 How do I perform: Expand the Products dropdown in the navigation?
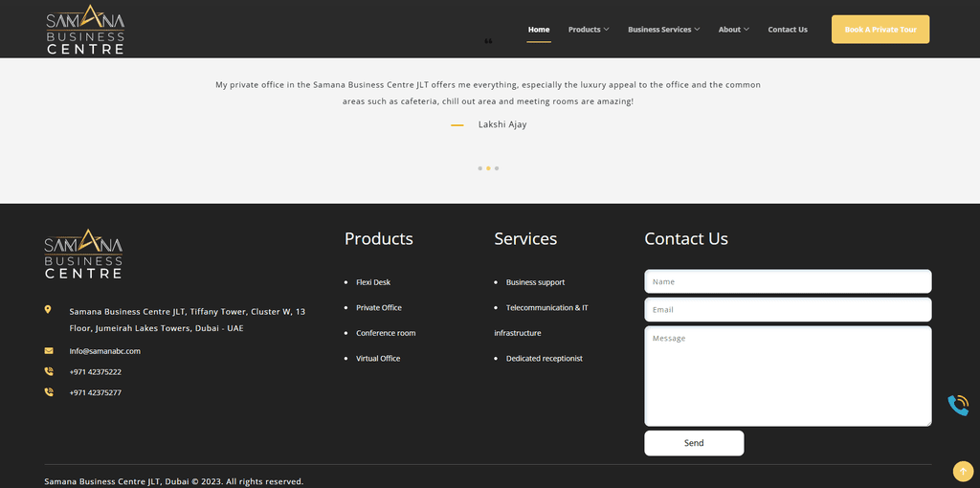pos(589,30)
